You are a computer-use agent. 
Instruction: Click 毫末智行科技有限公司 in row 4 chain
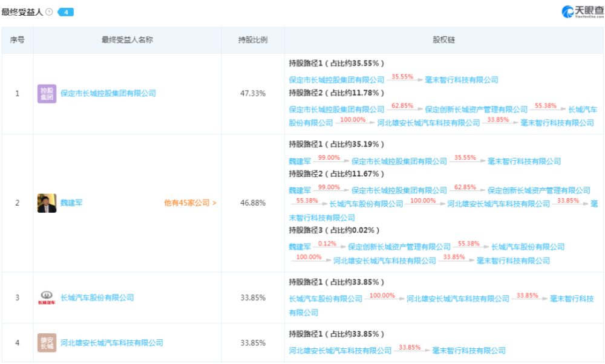tap(469, 351)
